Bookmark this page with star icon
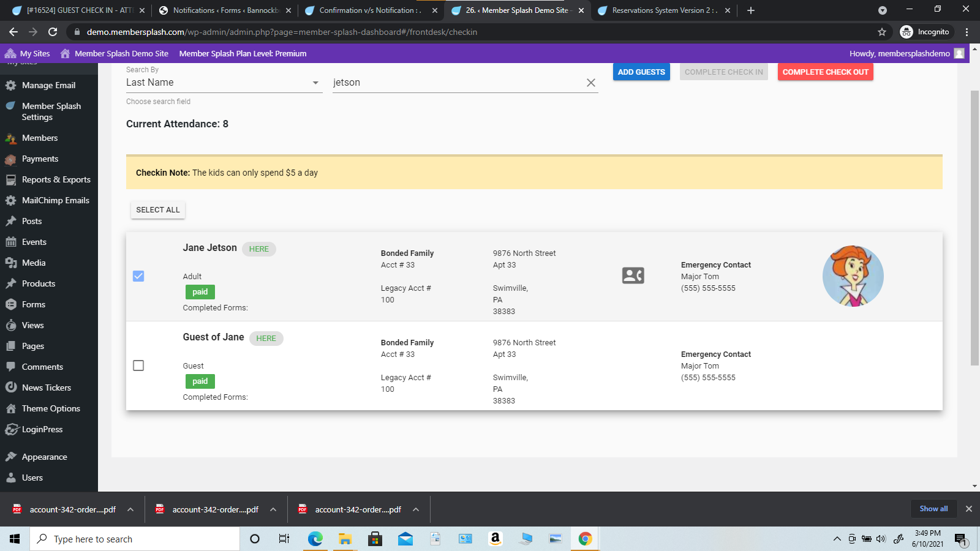The height and width of the screenshot is (551, 980). coord(881,32)
